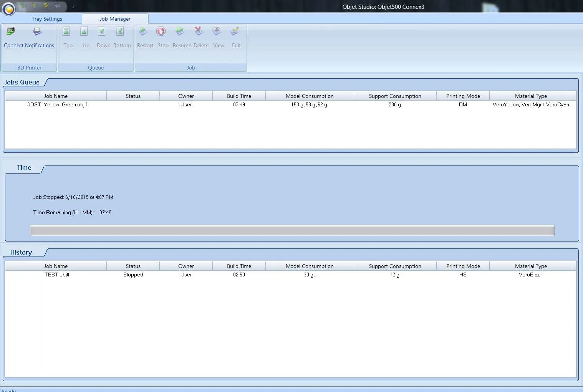Image resolution: width=583 pixels, height=392 pixels.
Task: Click the '230 g.' support consumption cell
Action: (x=395, y=104)
